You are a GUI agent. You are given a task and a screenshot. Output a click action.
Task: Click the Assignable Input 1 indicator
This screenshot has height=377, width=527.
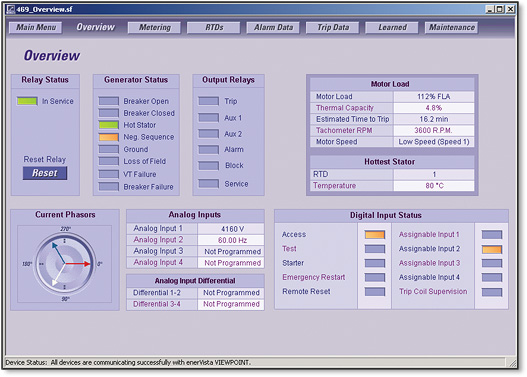point(492,235)
